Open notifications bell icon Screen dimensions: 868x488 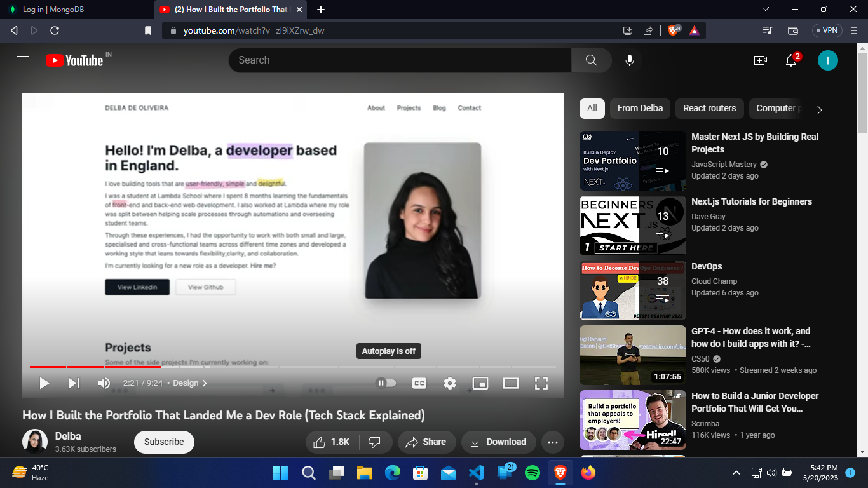[x=791, y=60]
